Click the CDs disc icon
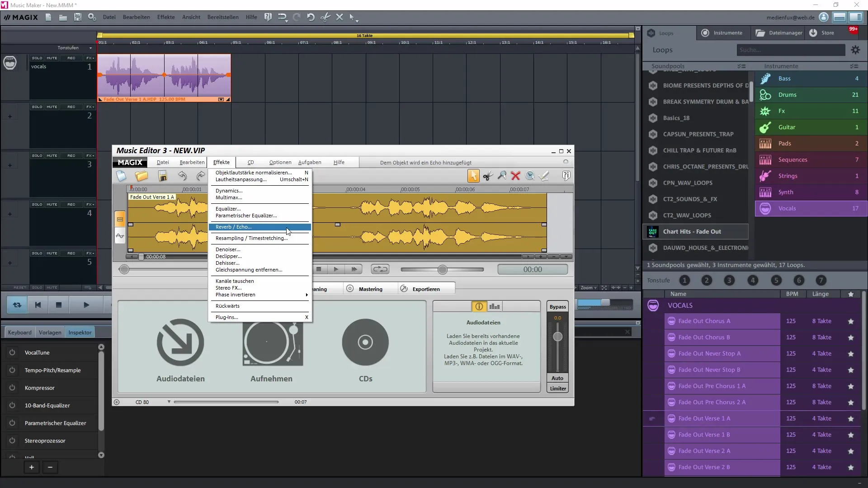The image size is (868, 488). (x=365, y=342)
